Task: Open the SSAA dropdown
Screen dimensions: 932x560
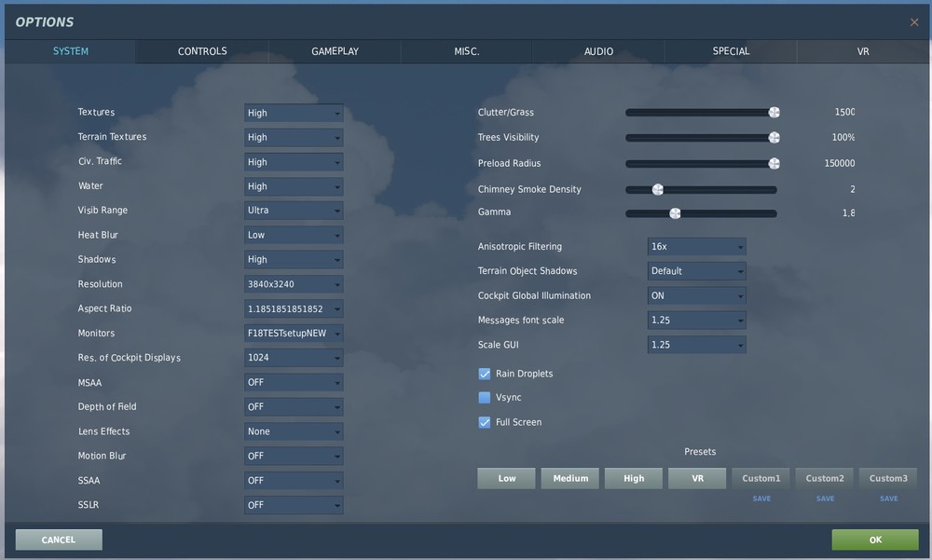Action: [x=294, y=481]
